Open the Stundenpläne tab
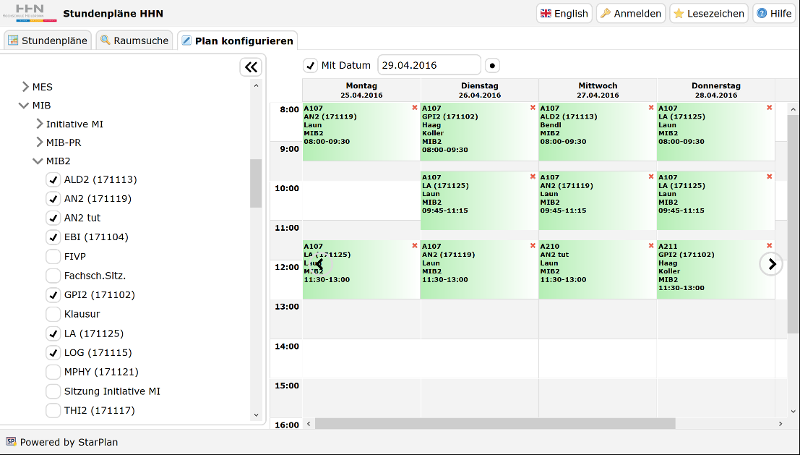This screenshot has height=455, width=800. (47, 40)
